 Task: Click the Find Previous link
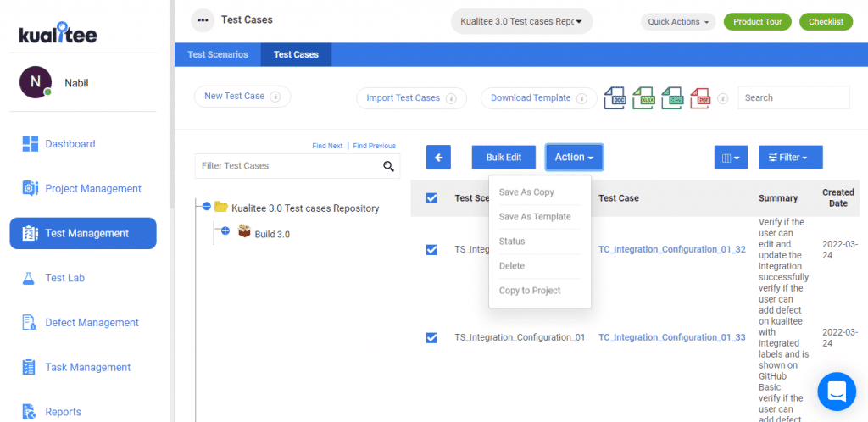click(374, 146)
